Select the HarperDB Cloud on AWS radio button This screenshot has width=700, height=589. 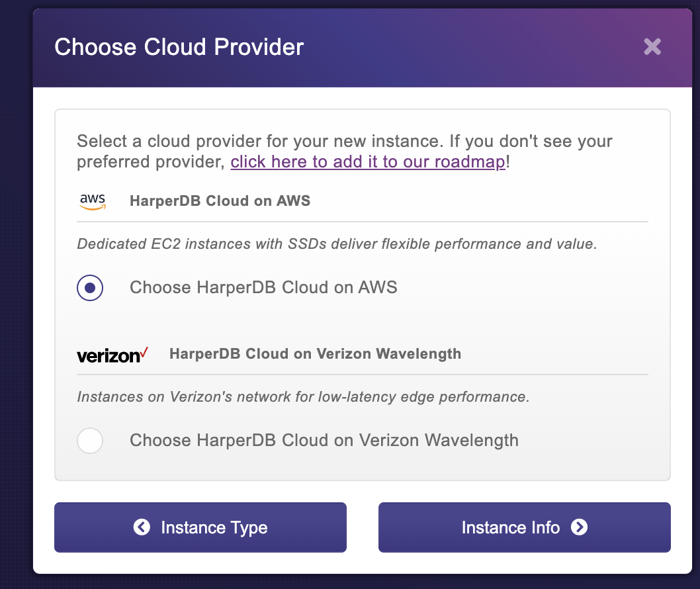pyautogui.click(x=90, y=288)
